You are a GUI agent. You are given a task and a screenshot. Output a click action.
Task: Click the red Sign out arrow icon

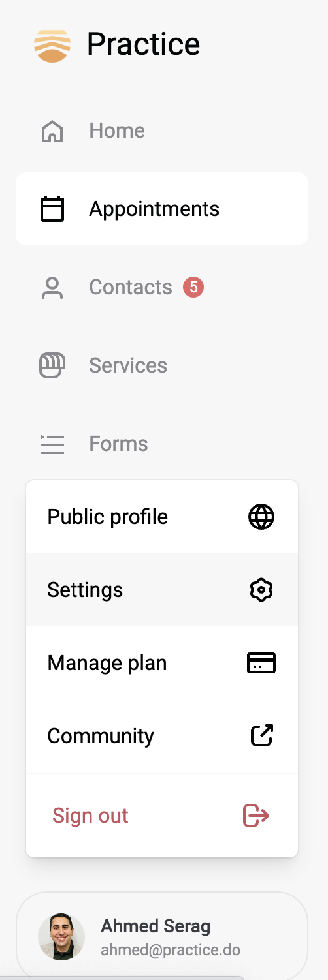coord(256,816)
